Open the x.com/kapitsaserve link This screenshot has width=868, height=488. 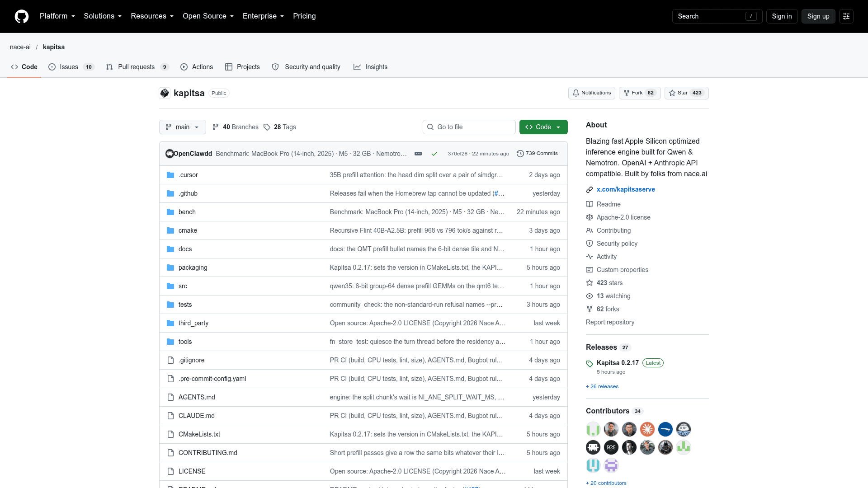[x=626, y=189]
